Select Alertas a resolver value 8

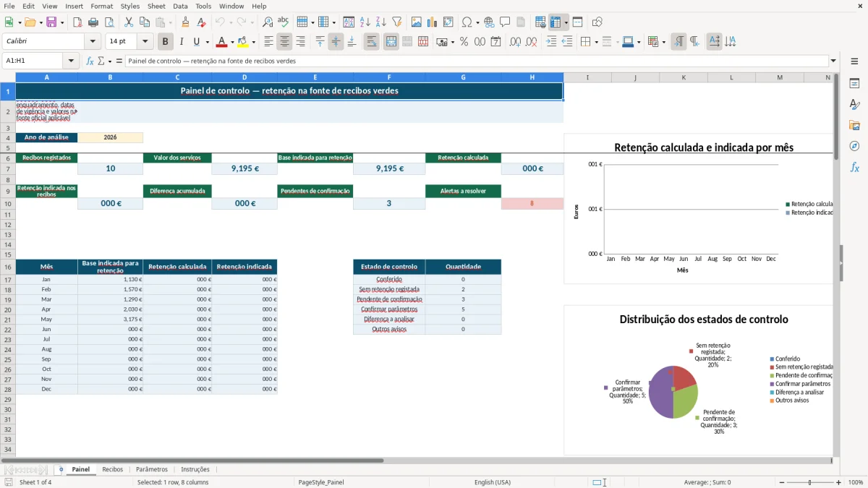point(532,204)
